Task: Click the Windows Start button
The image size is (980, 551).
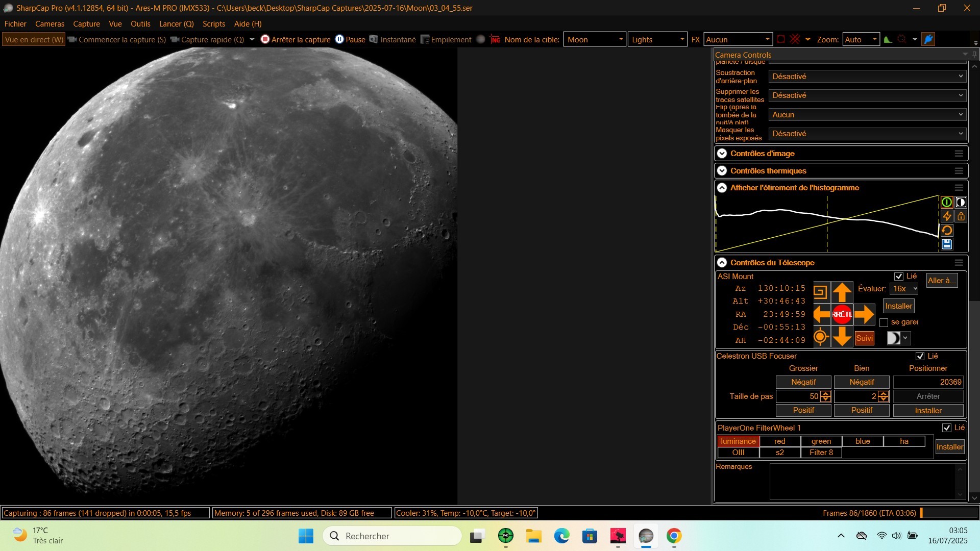Action: click(x=306, y=536)
